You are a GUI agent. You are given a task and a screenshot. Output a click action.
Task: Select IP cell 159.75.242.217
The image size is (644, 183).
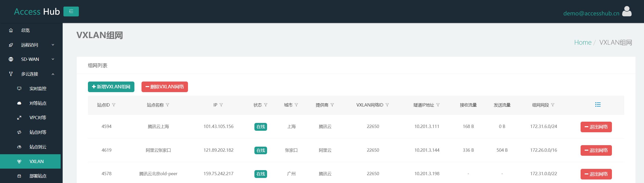tap(219, 174)
